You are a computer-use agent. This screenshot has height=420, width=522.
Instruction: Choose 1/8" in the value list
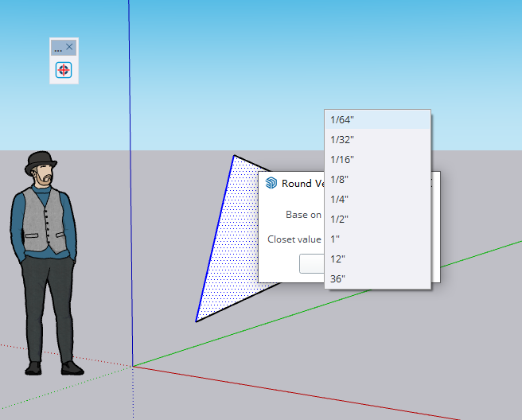(x=377, y=180)
